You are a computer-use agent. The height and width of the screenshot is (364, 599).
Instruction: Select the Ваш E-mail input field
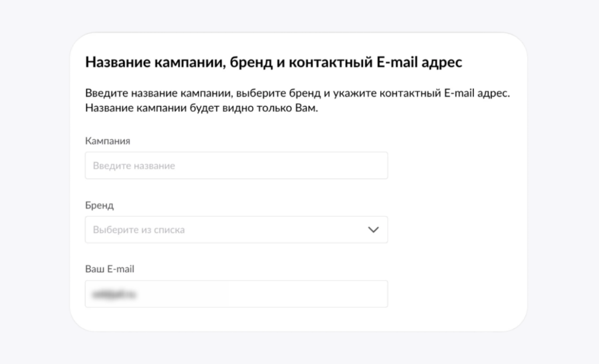tap(236, 293)
